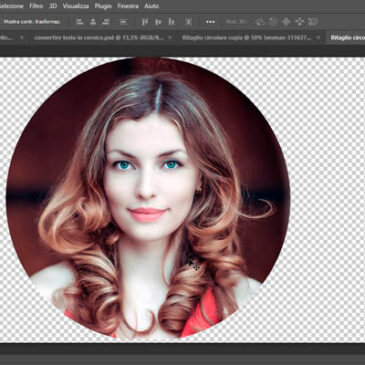Select the 3D scale mode icon

point(313,22)
